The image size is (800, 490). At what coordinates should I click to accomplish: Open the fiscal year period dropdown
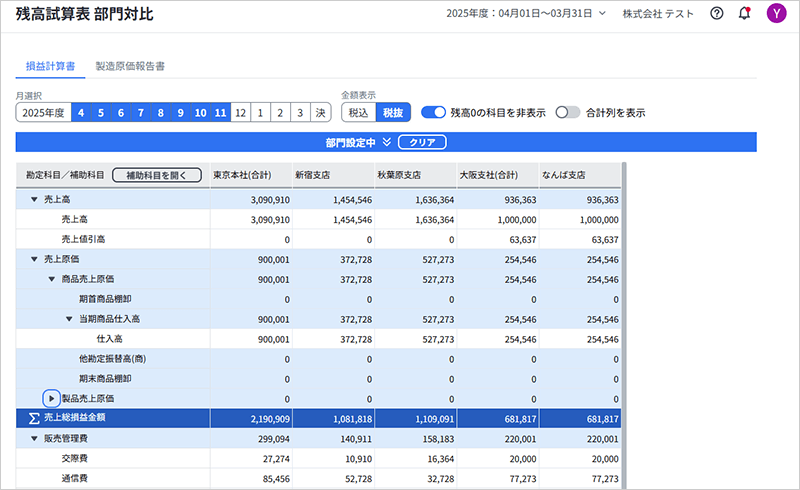525,14
